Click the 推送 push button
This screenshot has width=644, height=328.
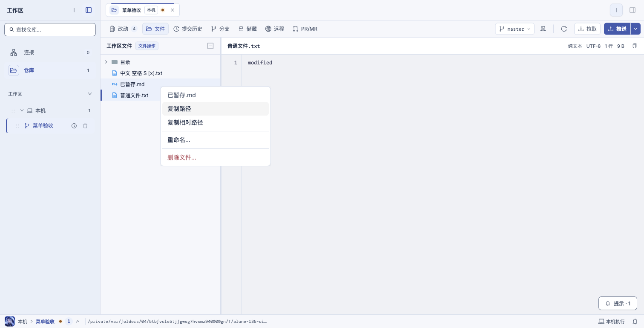617,29
